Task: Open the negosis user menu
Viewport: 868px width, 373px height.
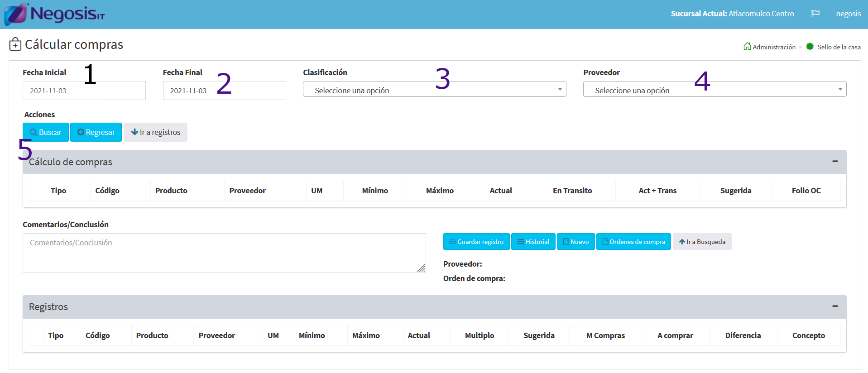Action: (848, 14)
